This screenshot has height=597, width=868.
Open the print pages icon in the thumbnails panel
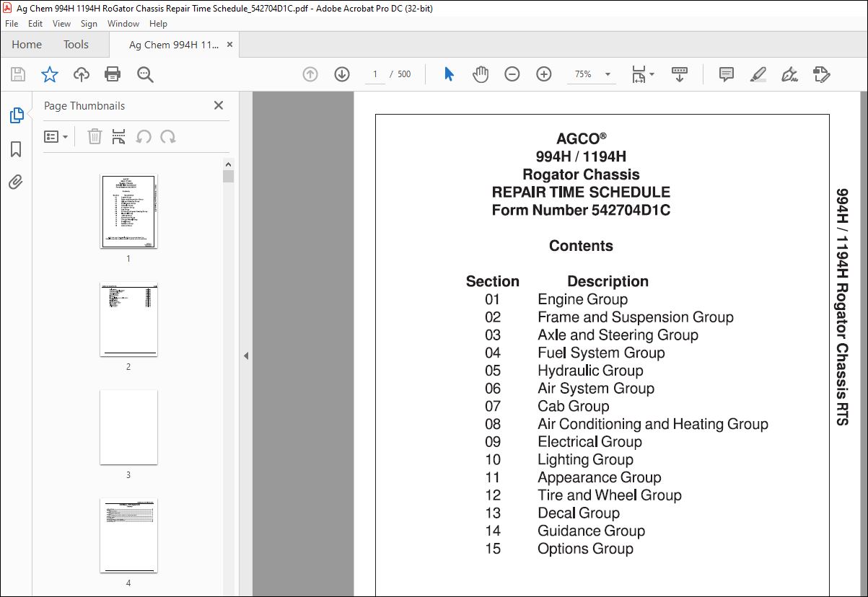point(119,136)
